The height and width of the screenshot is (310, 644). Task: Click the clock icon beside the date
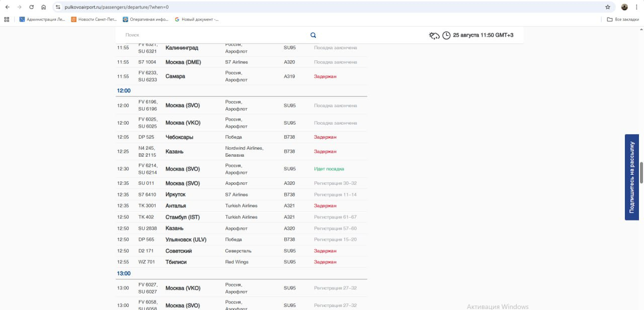[446, 35]
